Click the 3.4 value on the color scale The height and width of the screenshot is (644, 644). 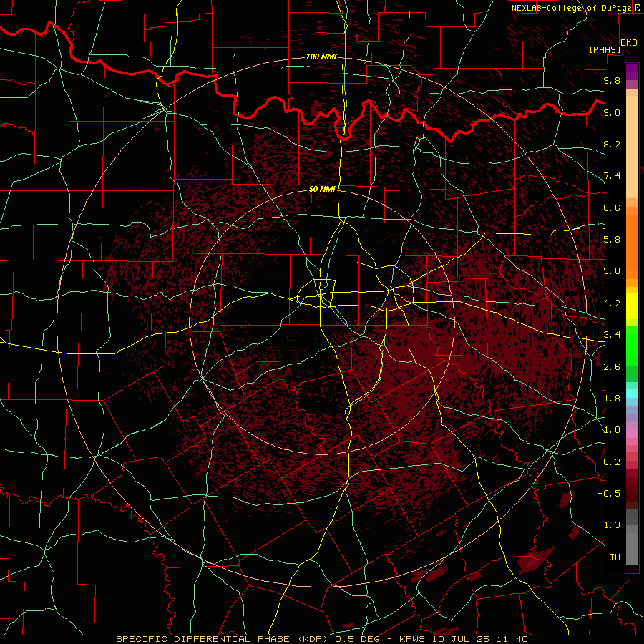(x=612, y=335)
